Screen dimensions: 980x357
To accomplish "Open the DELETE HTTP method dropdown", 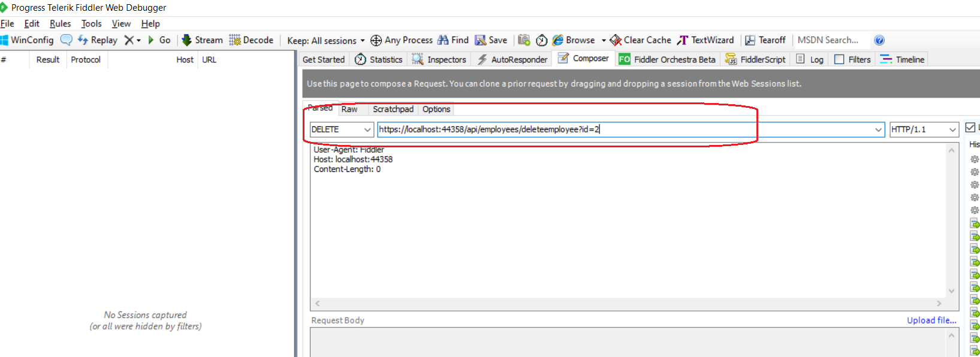I will (x=342, y=129).
